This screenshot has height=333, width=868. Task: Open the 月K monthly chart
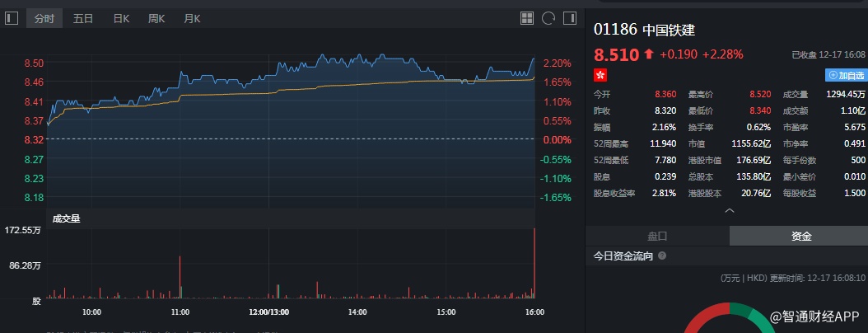192,18
